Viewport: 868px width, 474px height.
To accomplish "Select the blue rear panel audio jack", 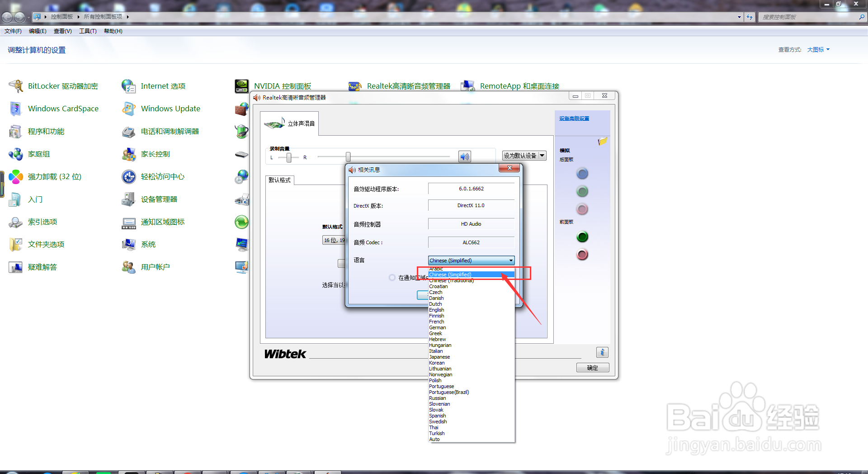I will (x=582, y=173).
